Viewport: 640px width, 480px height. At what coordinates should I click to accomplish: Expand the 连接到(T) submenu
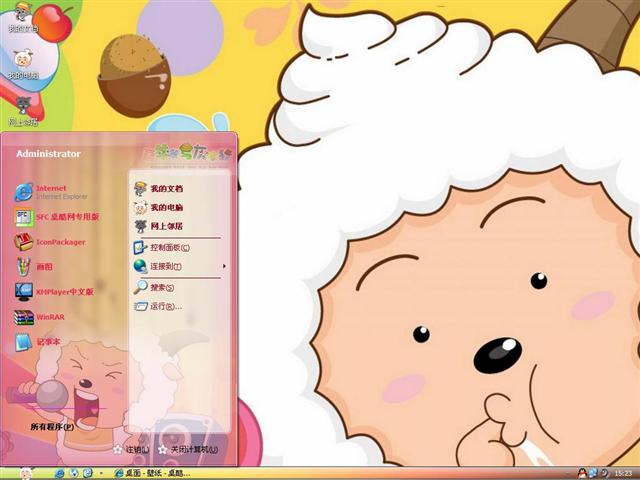[180, 267]
